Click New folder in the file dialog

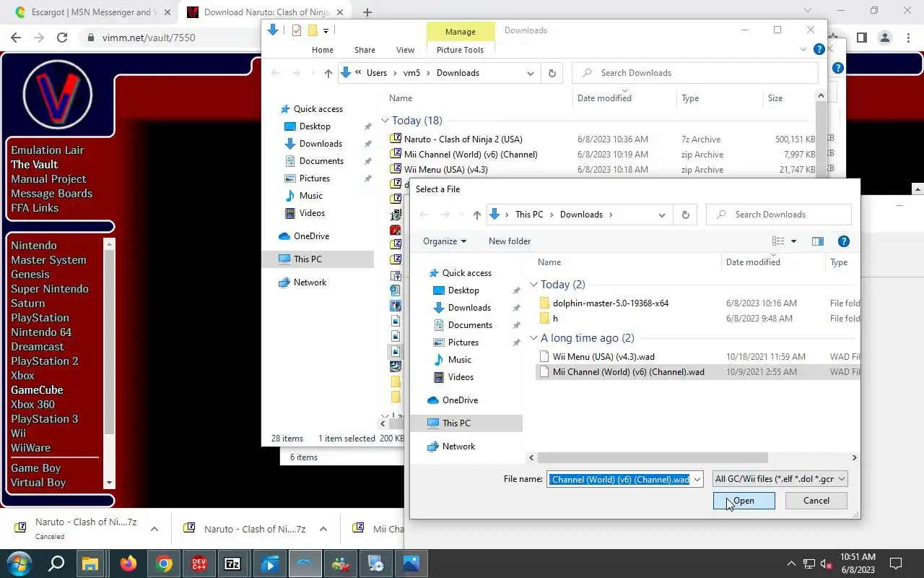pyautogui.click(x=510, y=241)
